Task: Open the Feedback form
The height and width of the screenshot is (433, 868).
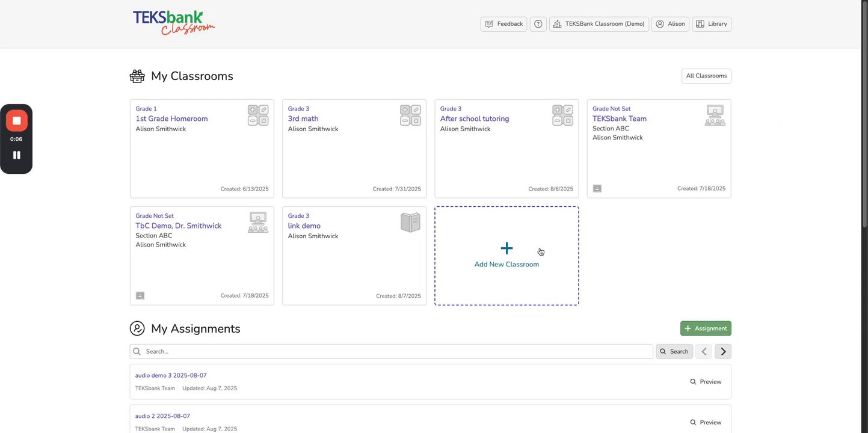Action: [x=503, y=24]
